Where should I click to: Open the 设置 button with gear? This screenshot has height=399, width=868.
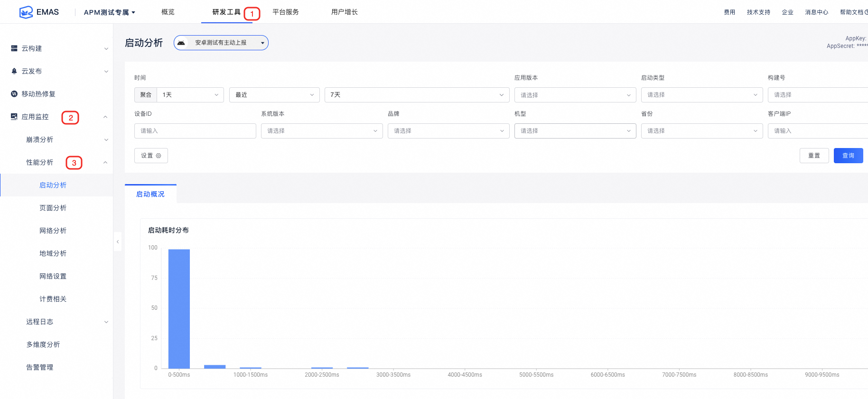coord(151,156)
